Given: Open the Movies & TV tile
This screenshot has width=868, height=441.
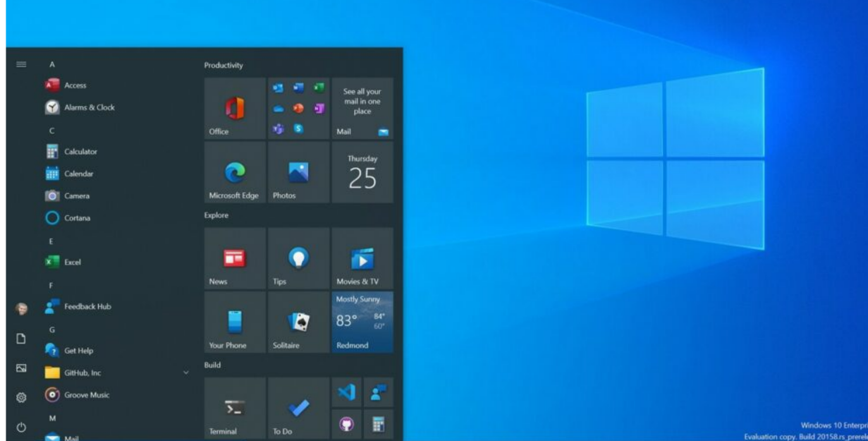Looking at the screenshot, I should 362,258.
